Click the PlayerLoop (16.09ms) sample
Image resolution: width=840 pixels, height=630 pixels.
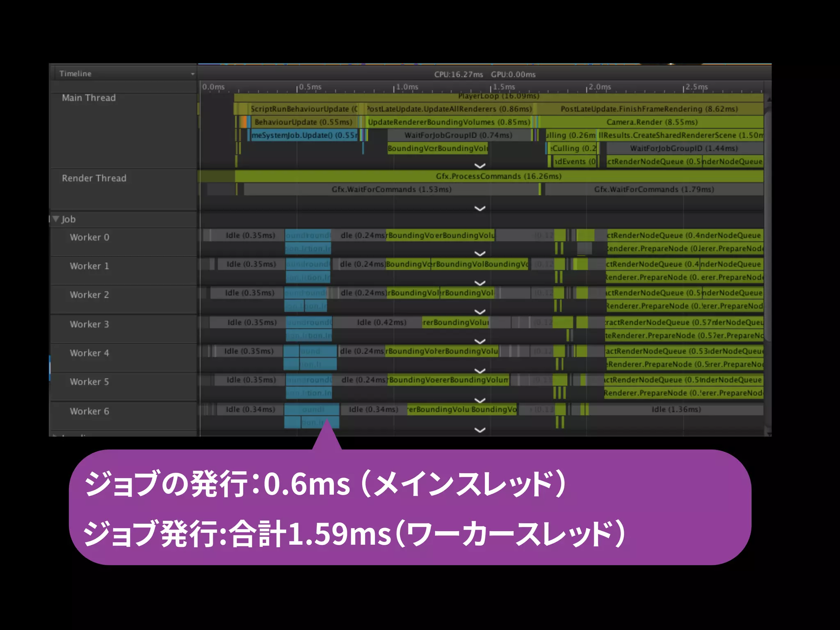click(498, 98)
